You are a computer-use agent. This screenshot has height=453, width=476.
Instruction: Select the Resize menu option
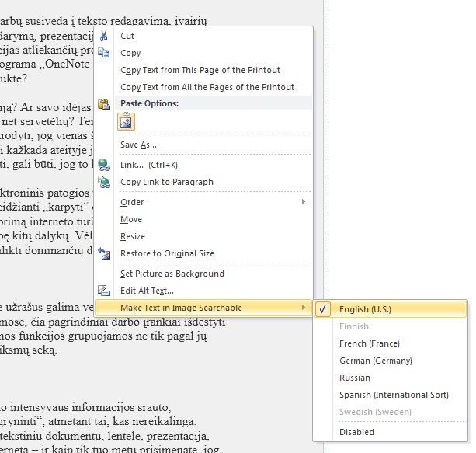coord(133,236)
